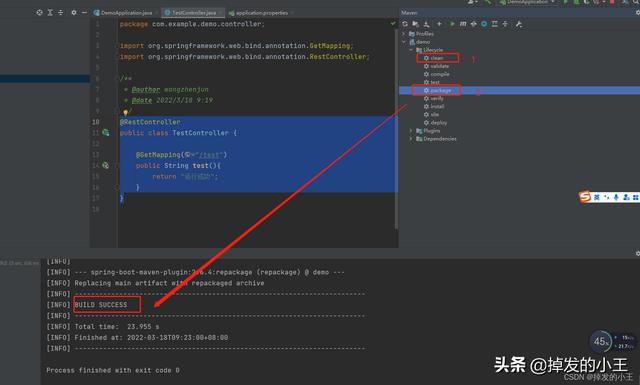Viewport: 640px width, 385px height.
Task: Select the Plugins folder label
Action: point(431,131)
